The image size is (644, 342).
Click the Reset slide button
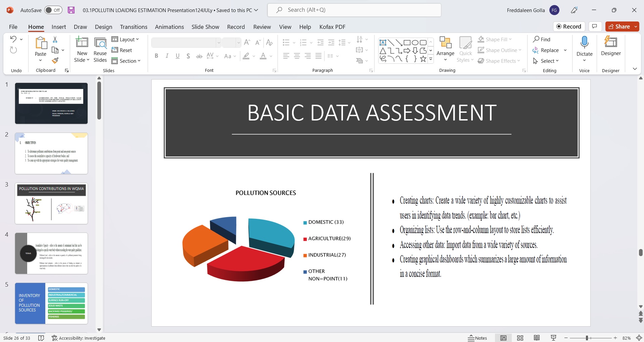pyautogui.click(x=122, y=50)
